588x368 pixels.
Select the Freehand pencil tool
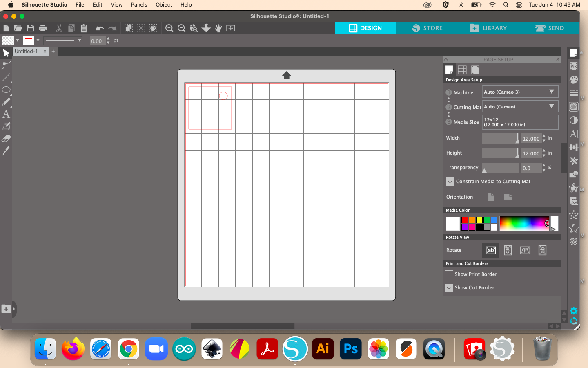click(6, 102)
